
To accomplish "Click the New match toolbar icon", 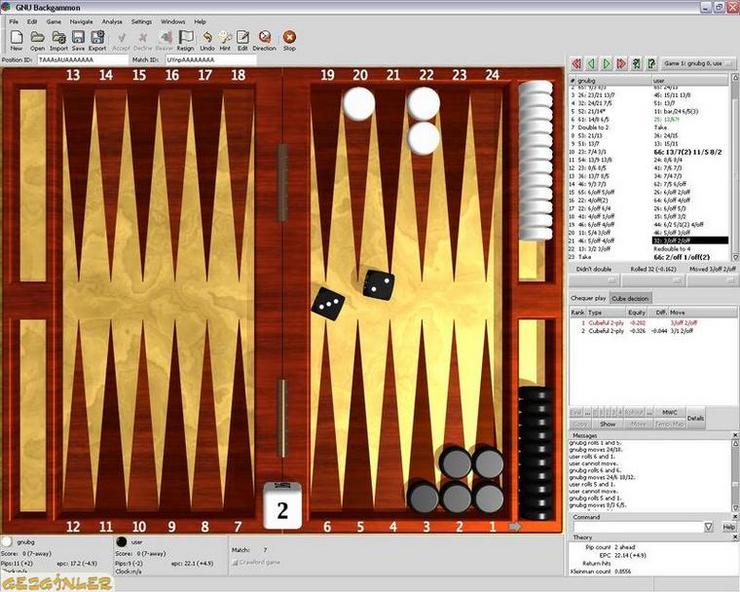I will (x=17, y=41).
